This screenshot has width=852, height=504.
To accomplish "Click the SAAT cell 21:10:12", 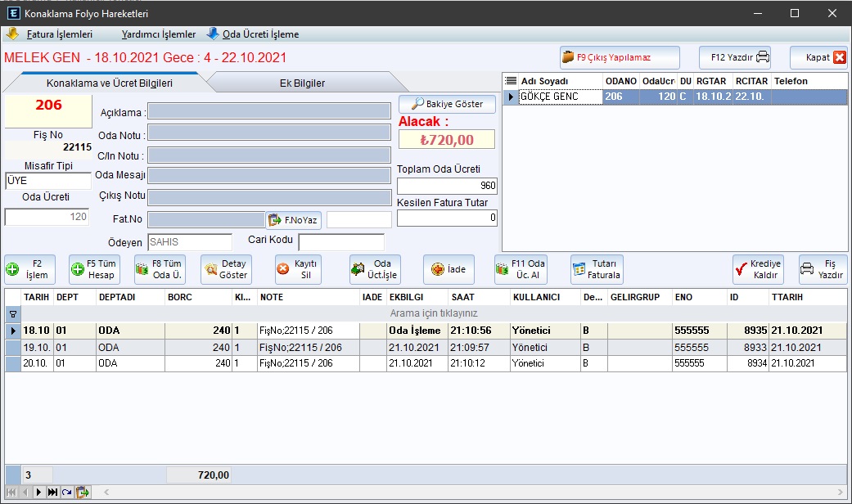I will coord(479,363).
